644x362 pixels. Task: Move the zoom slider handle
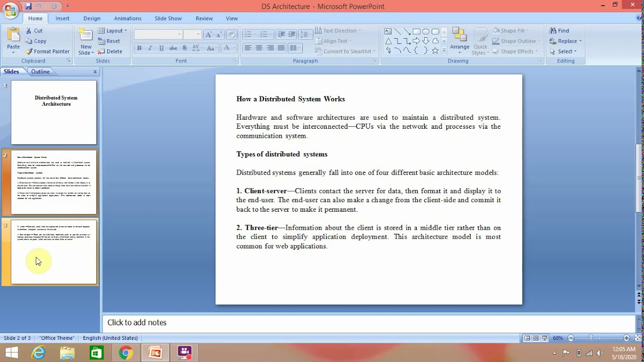[x=591, y=338]
